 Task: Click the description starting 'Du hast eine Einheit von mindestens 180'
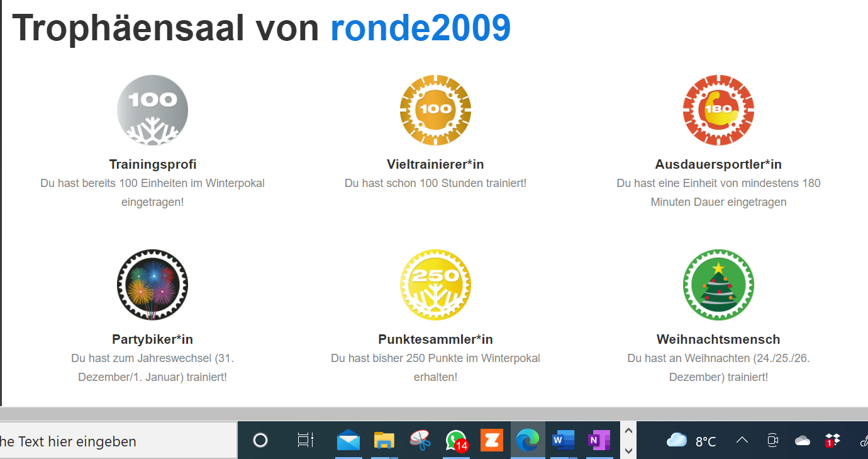tap(718, 193)
